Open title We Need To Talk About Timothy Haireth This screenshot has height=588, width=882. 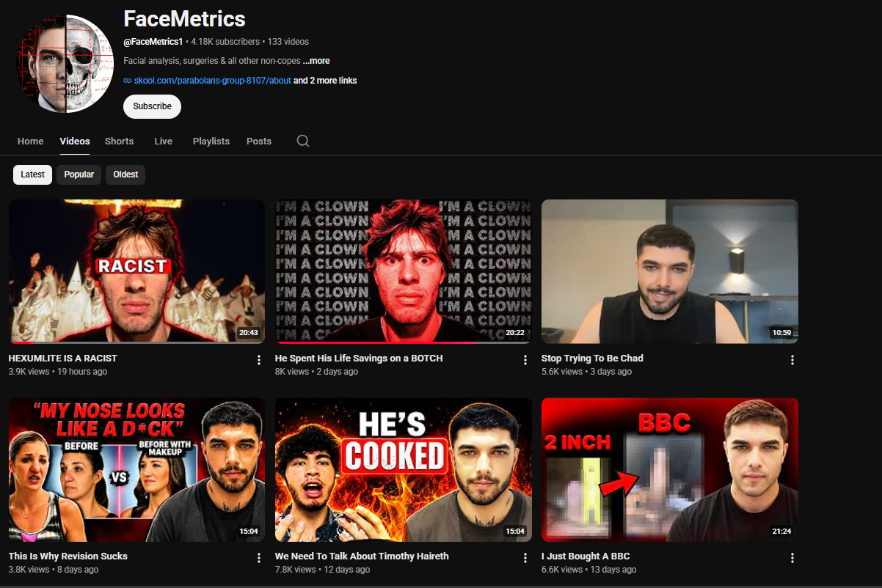pos(362,556)
